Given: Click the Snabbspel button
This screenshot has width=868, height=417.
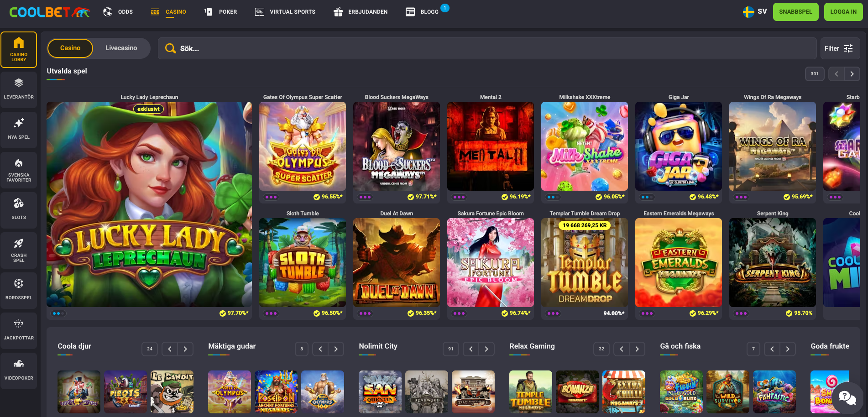Looking at the screenshot, I should point(795,12).
